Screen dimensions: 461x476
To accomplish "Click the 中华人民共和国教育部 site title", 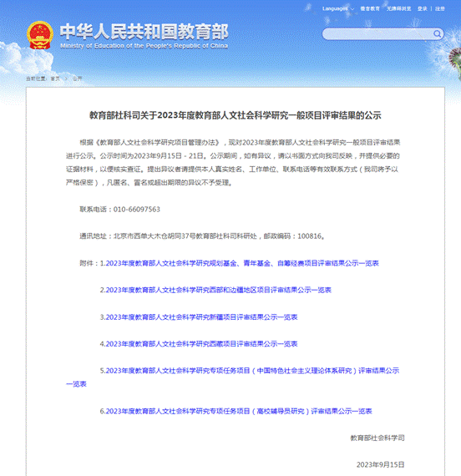I will pyautogui.click(x=144, y=32).
